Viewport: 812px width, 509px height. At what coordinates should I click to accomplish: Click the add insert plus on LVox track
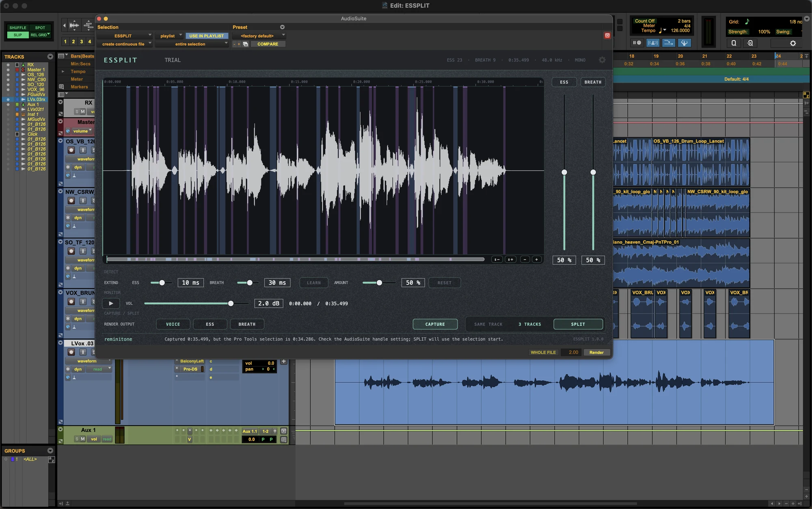tap(284, 362)
